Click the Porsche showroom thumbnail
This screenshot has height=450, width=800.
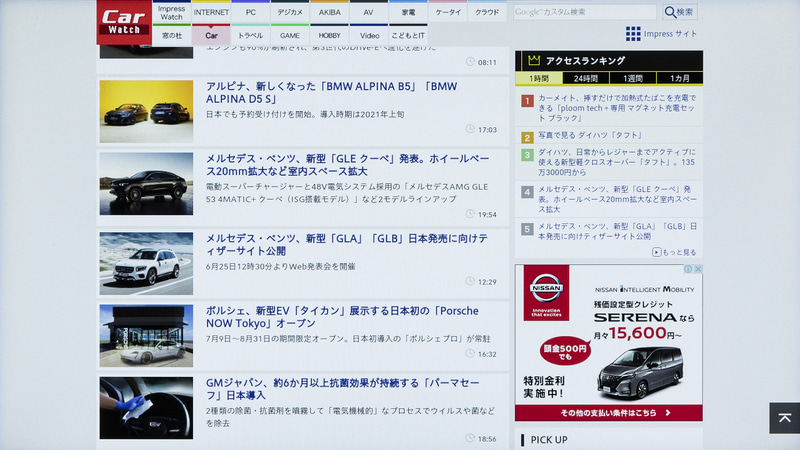[146, 336]
